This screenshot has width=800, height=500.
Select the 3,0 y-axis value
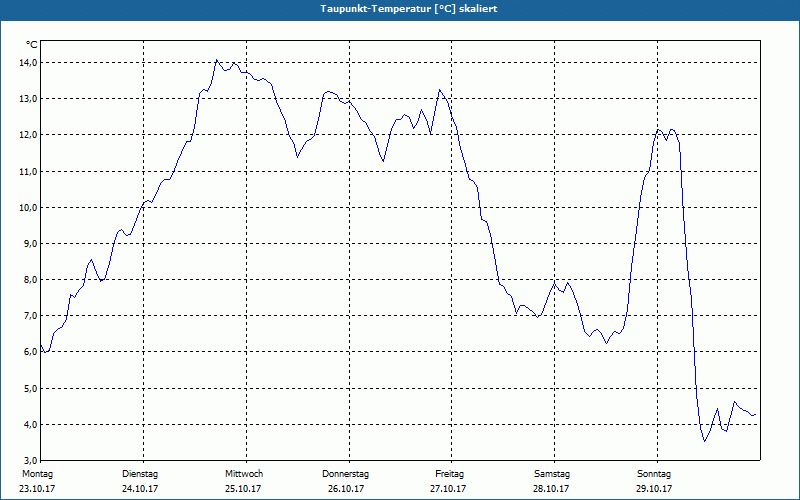30,461
